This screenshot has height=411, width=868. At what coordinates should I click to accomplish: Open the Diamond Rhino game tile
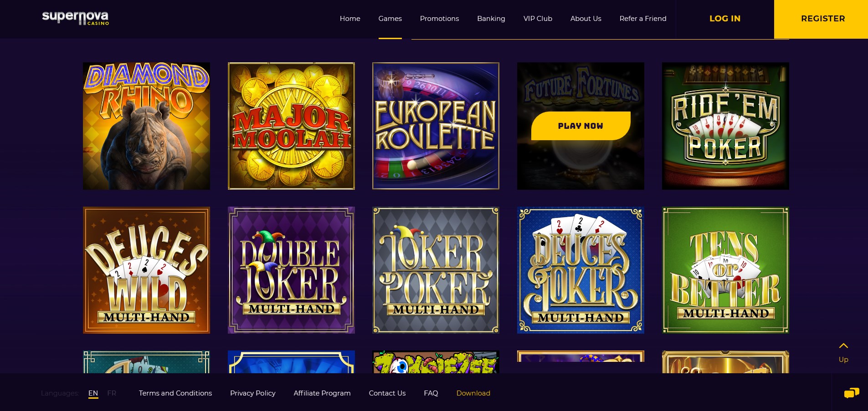click(x=146, y=126)
